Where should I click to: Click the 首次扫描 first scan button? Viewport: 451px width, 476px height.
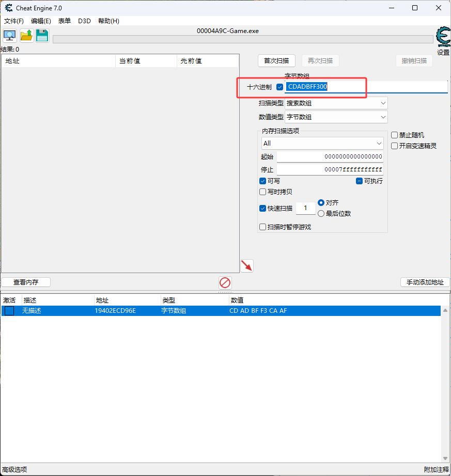[276, 61]
